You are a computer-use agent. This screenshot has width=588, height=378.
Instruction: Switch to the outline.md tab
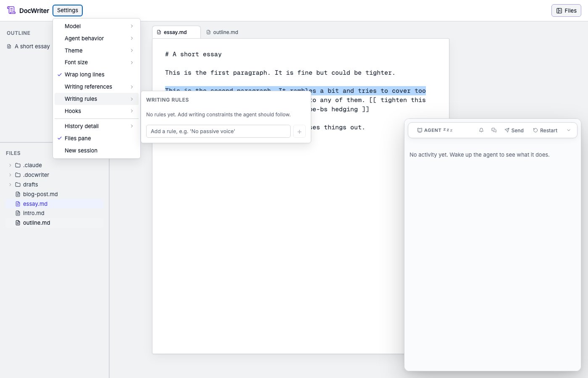(x=223, y=32)
